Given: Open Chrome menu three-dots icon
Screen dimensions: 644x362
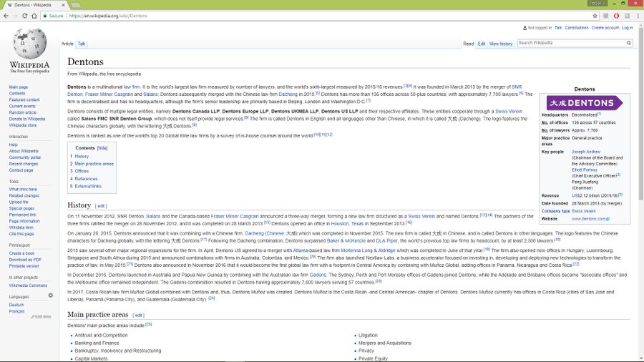Looking at the screenshot, I should pos(638,16).
